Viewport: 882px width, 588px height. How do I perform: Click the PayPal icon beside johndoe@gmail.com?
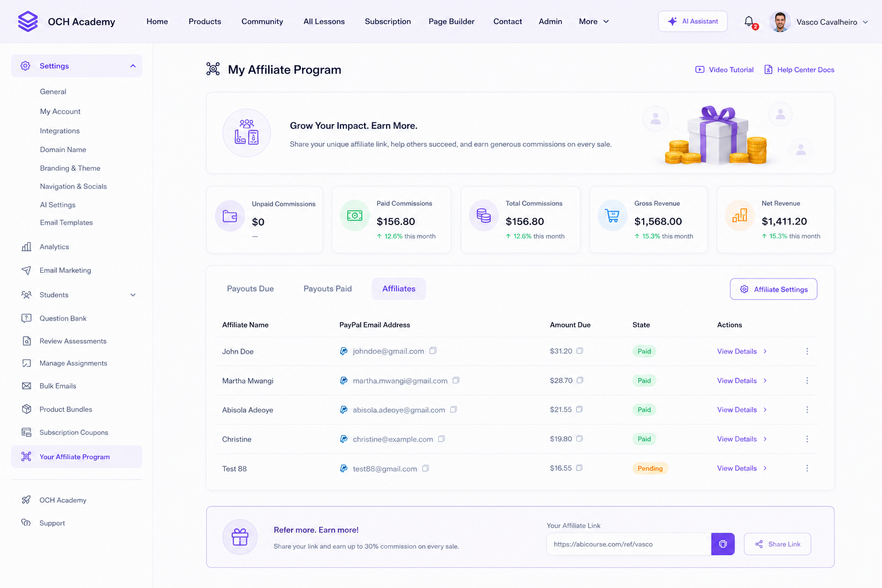(x=343, y=351)
